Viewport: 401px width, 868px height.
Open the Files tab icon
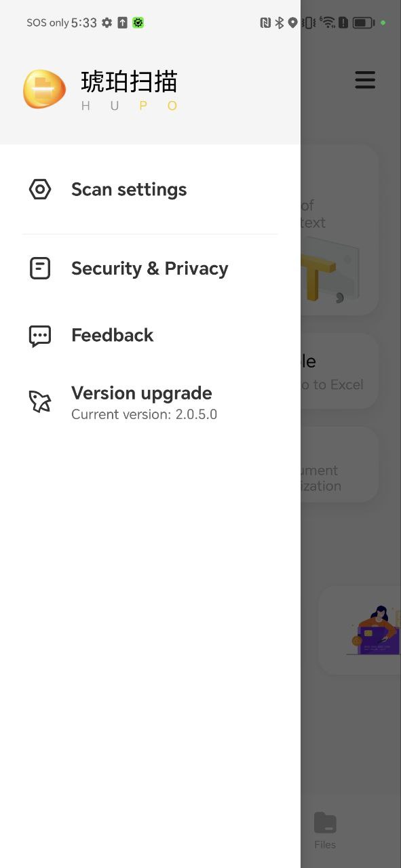point(325,823)
